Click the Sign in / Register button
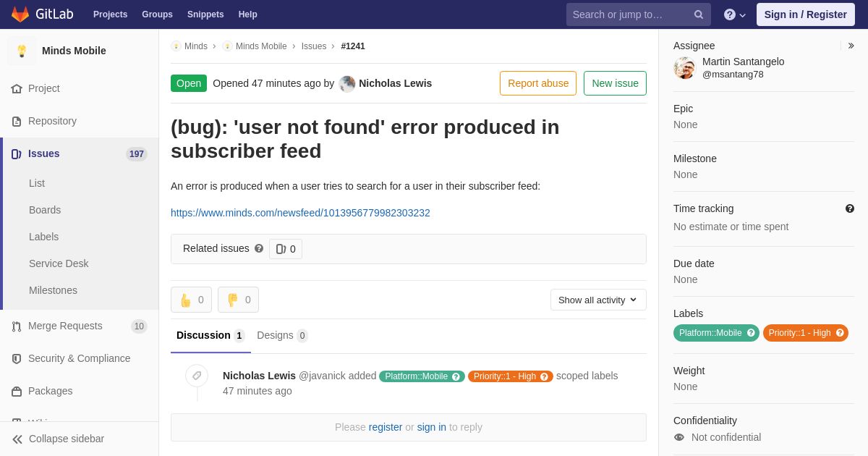The height and width of the screenshot is (456, 868). pos(806,14)
